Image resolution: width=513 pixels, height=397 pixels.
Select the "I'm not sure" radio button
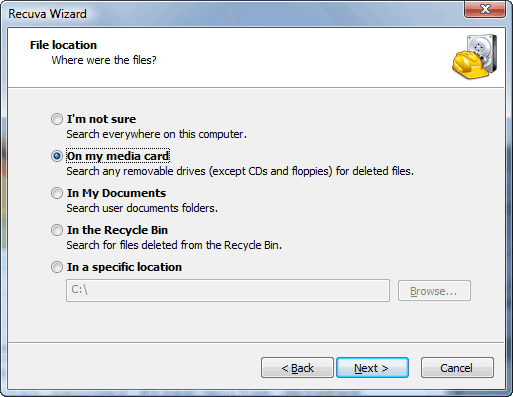pyautogui.click(x=57, y=119)
